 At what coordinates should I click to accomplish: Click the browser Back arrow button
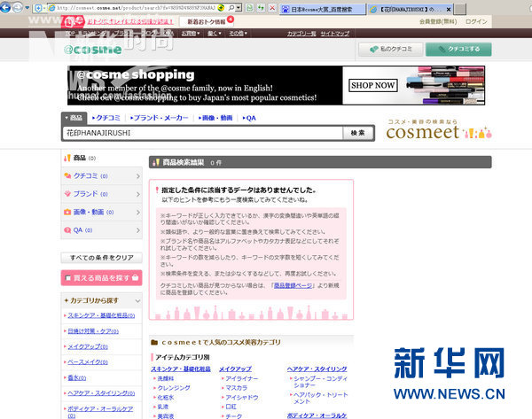(4, 7)
